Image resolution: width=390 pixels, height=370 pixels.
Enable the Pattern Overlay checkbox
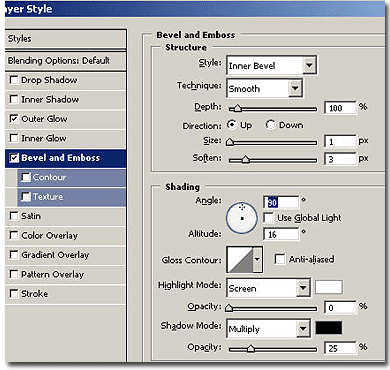[x=14, y=274]
